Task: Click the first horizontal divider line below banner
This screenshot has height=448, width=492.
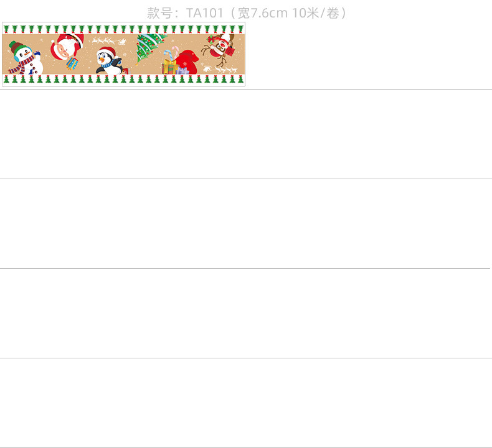Action: pyautogui.click(x=246, y=90)
